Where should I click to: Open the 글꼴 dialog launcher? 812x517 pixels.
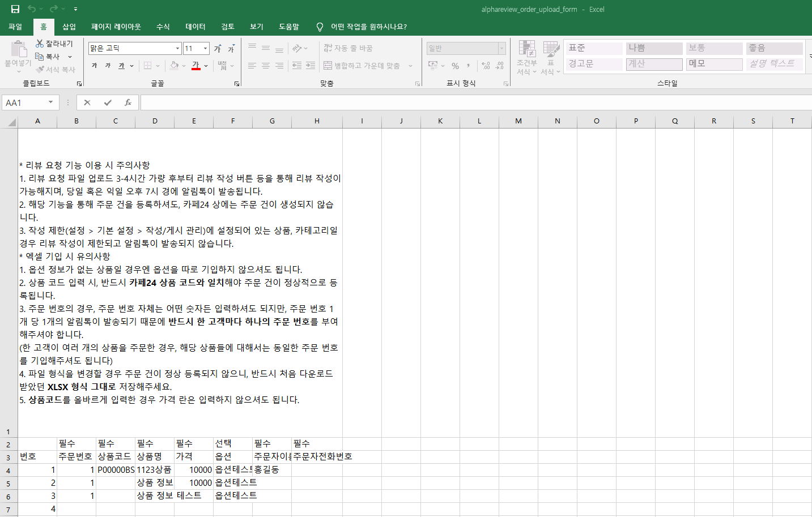(237, 84)
